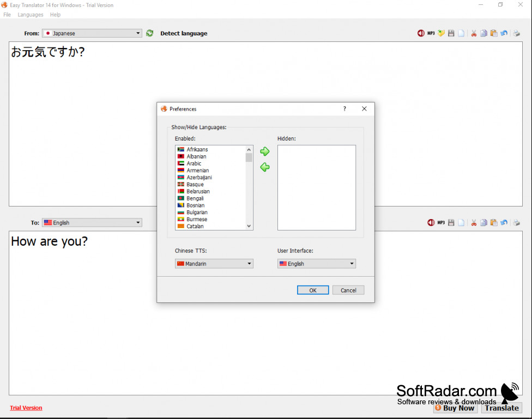Click the Enabled list scroll up arrow
This screenshot has height=419, width=532.
pyautogui.click(x=249, y=149)
